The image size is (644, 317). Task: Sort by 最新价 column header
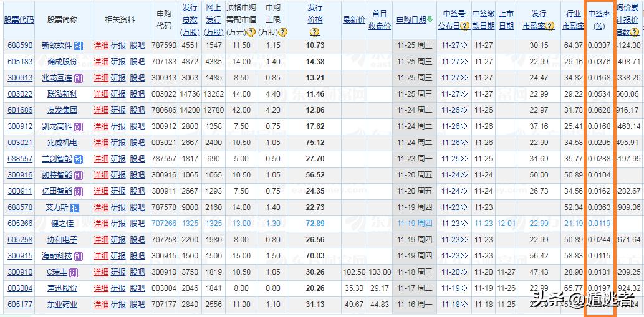[354, 20]
